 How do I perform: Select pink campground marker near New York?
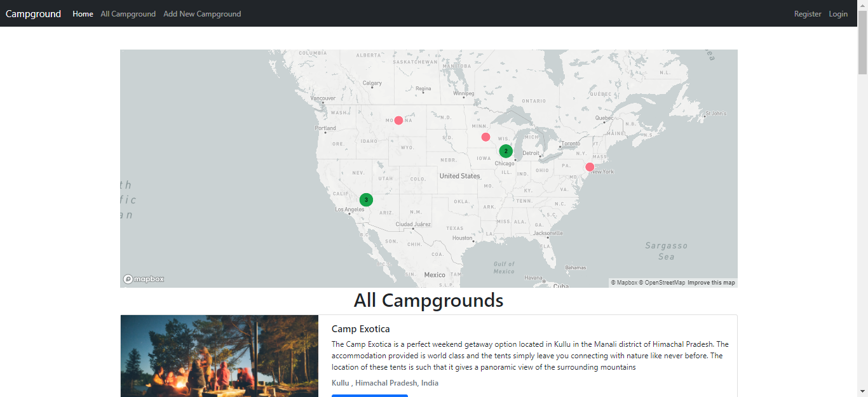click(x=590, y=167)
